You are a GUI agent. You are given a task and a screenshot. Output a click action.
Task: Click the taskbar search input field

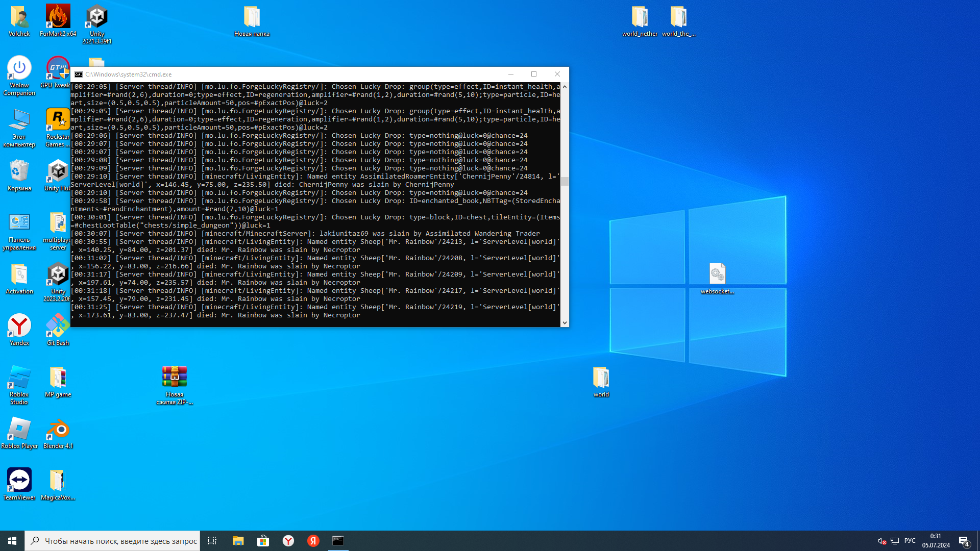tap(120, 541)
